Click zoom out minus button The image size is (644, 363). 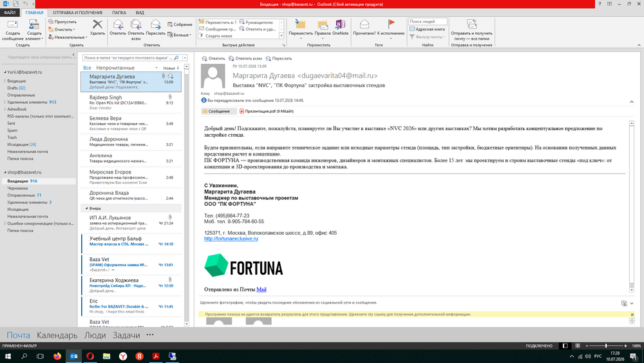pos(587,346)
